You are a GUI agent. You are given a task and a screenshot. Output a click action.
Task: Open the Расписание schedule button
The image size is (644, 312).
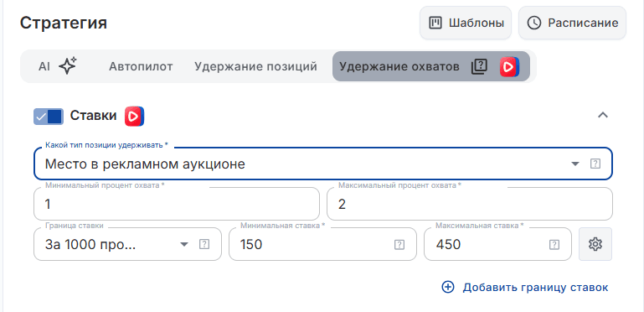click(572, 23)
